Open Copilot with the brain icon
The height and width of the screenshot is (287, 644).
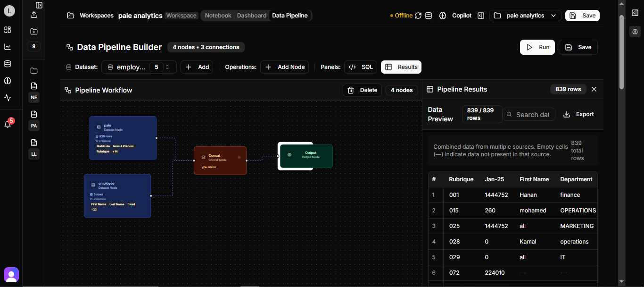(443, 15)
